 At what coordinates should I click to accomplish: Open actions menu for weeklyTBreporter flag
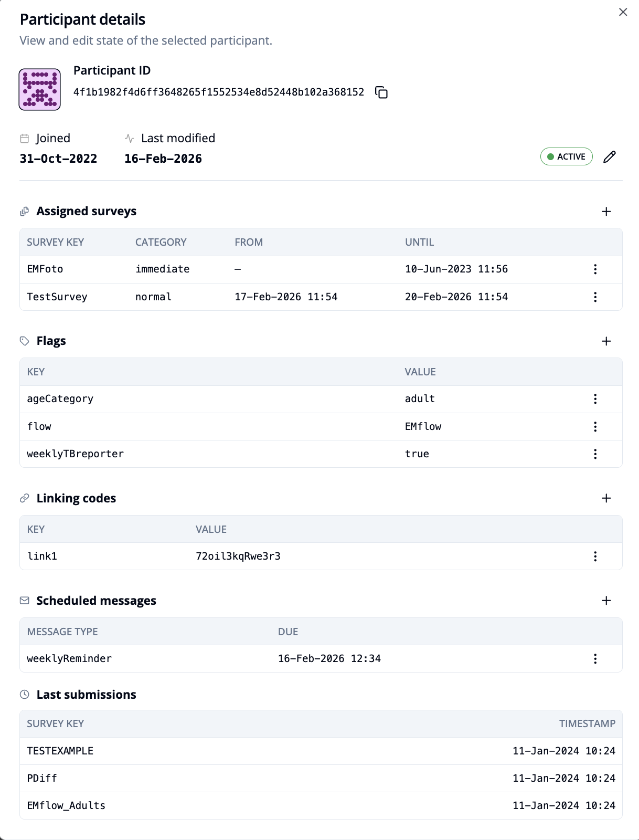(x=595, y=454)
